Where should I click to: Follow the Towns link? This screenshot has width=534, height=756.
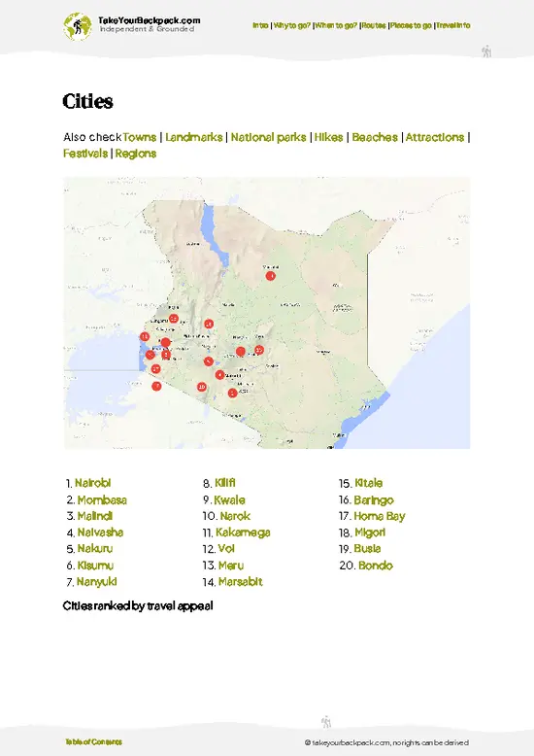pos(139,137)
